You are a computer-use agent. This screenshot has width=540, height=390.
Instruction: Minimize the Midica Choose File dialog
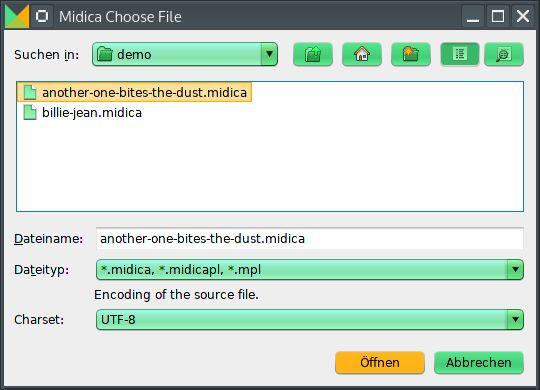coord(473,16)
